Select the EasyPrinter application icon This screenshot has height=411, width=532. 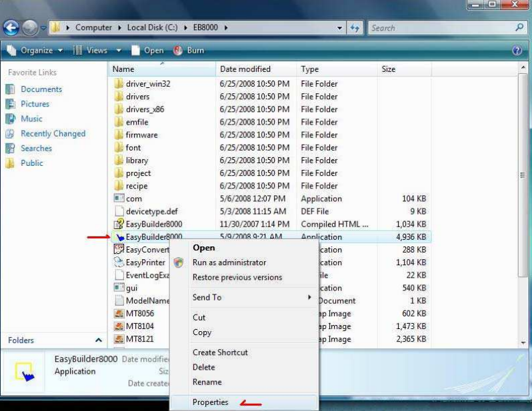click(x=119, y=262)
